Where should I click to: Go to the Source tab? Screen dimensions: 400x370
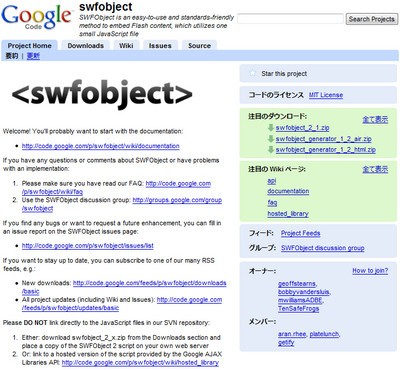point(199,46)
